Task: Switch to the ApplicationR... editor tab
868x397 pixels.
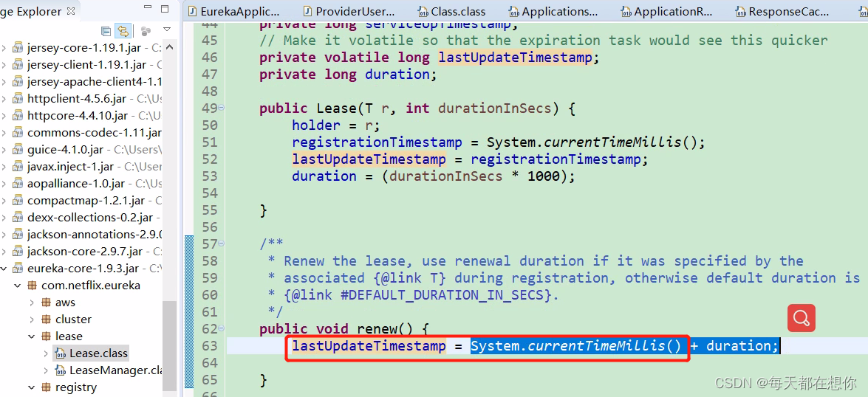Action: click(x=666, y=11)
